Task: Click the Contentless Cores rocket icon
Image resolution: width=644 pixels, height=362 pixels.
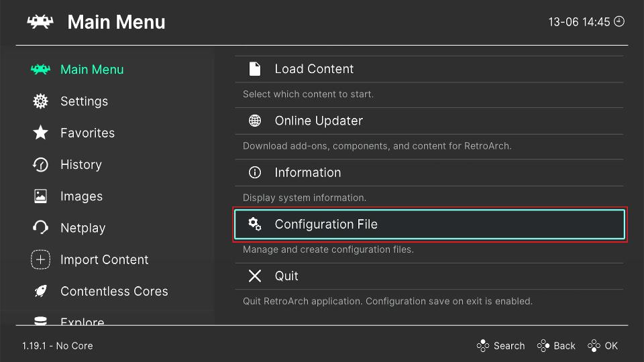Action: click(x=40, y=291)
